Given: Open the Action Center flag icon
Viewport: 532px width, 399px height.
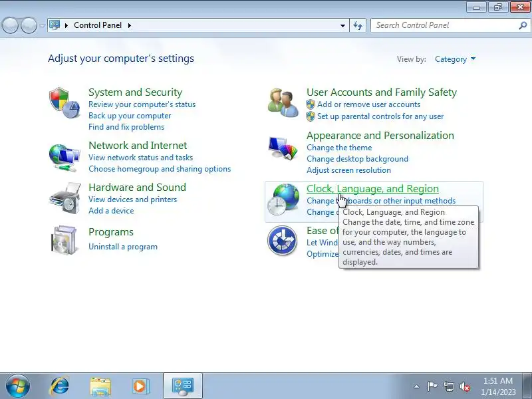Looking at the screenshot, I should pos(432,386).
